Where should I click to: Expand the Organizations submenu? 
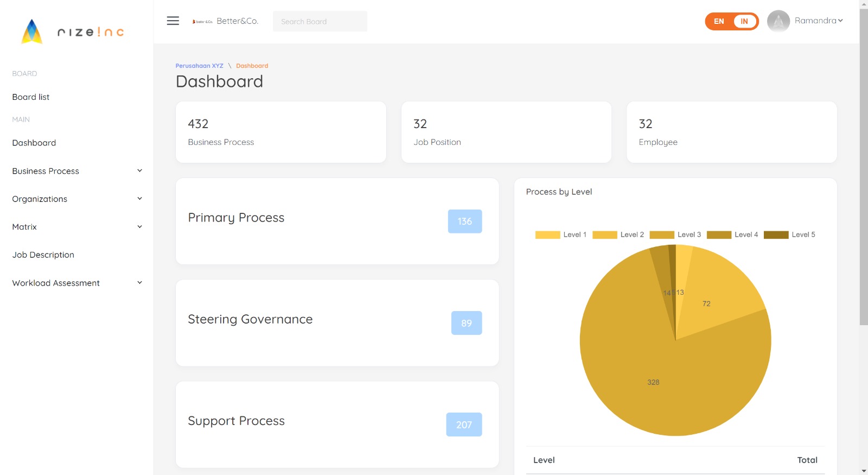[x=76, y=199]
